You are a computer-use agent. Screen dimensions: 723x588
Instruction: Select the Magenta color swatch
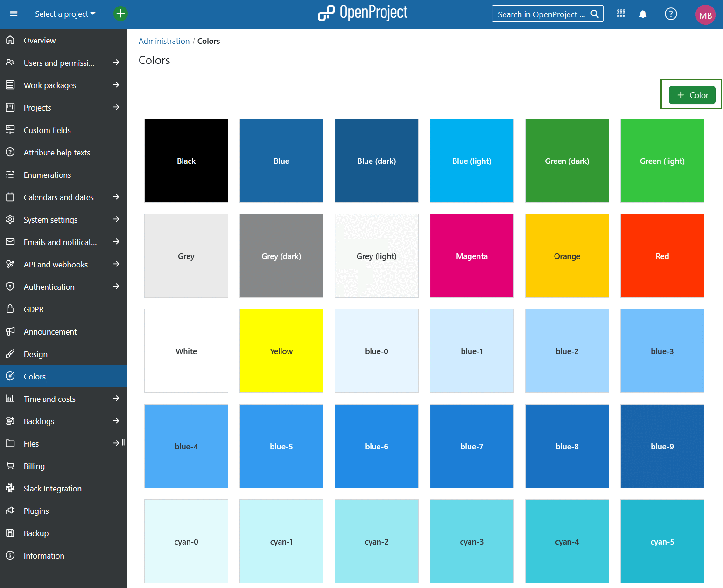pos(471,256)
